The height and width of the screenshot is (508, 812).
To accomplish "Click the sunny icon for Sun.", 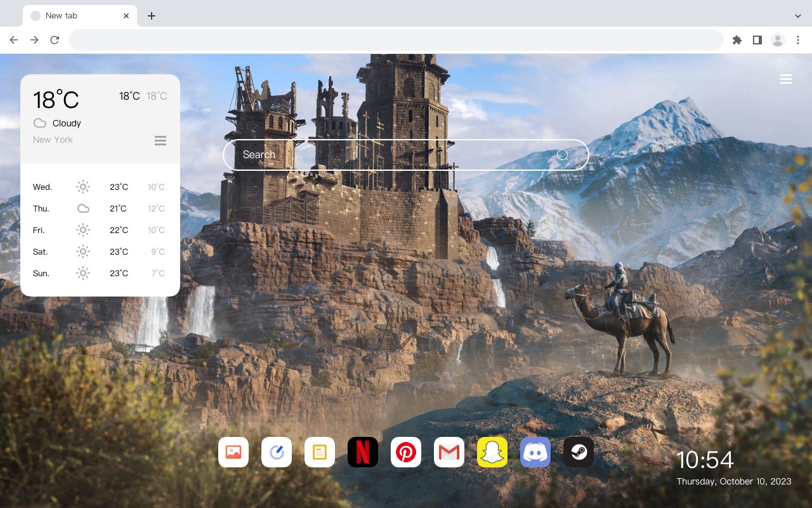I will click(83, 273).
